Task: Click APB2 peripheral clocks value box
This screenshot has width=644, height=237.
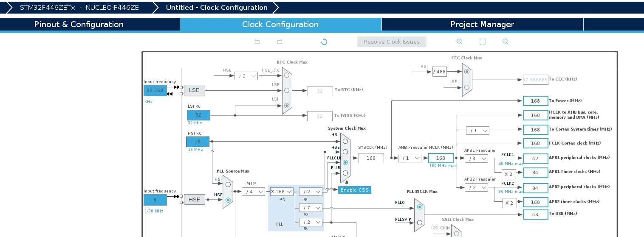Action: 535,188
